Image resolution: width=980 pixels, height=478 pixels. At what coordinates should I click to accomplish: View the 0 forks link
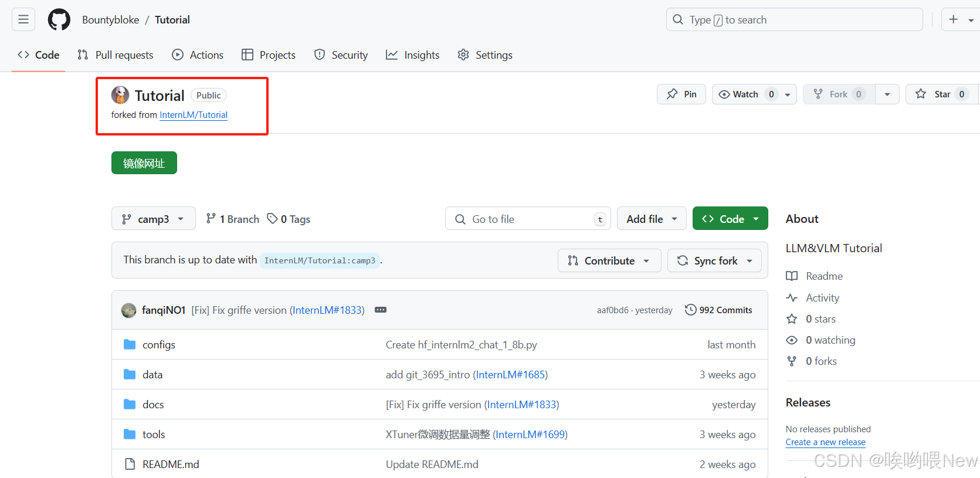(x=812, y=361)
